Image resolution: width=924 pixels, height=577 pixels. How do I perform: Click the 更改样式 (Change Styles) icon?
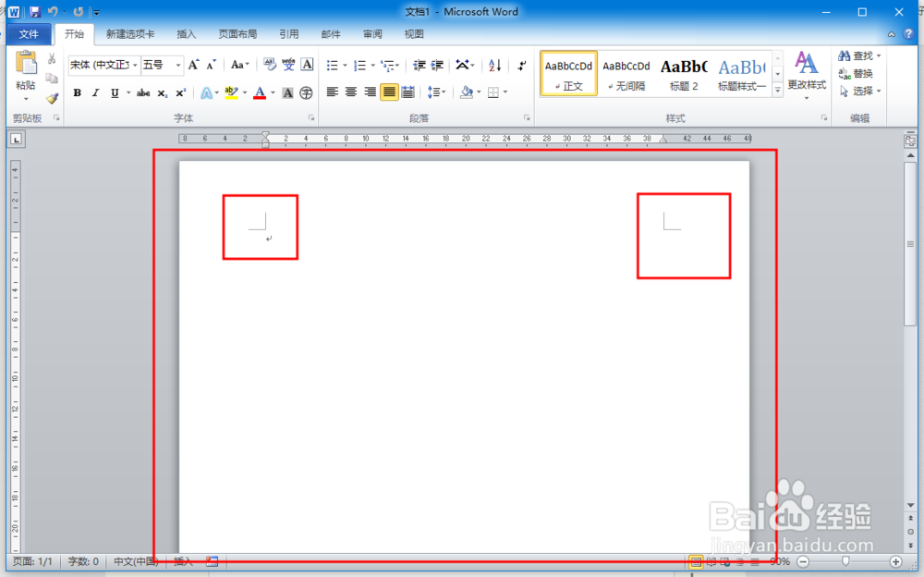(x=806, y=63)
